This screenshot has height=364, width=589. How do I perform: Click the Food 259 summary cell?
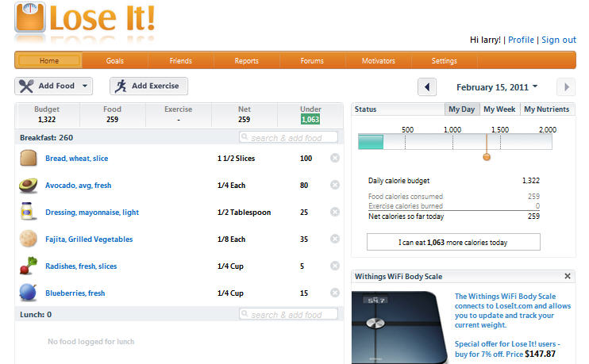(112, 114)
